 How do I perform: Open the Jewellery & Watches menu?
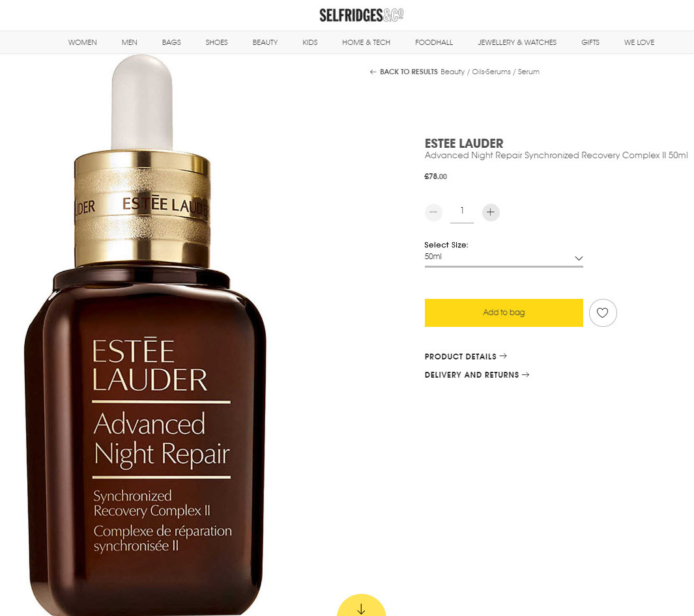pos(517,42)
